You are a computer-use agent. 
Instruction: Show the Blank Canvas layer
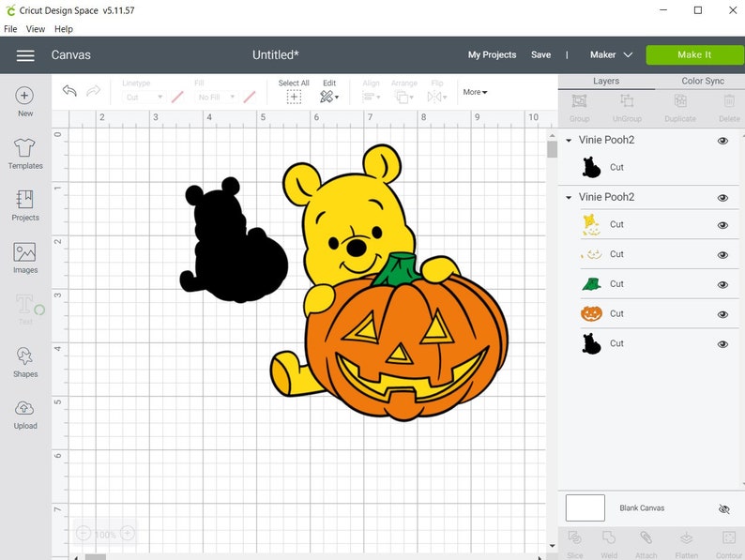[x=723, y=509]
